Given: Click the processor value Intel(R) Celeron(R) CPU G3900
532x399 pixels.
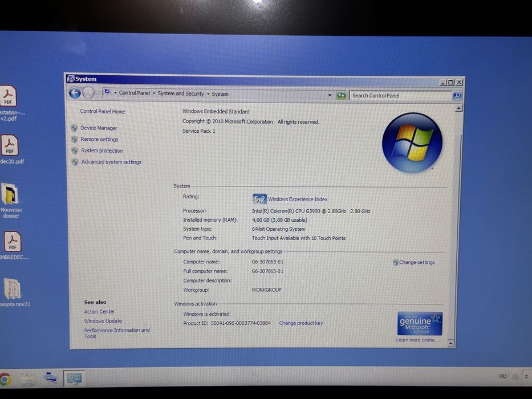Looking at the screenshot, I should [311, 211].
